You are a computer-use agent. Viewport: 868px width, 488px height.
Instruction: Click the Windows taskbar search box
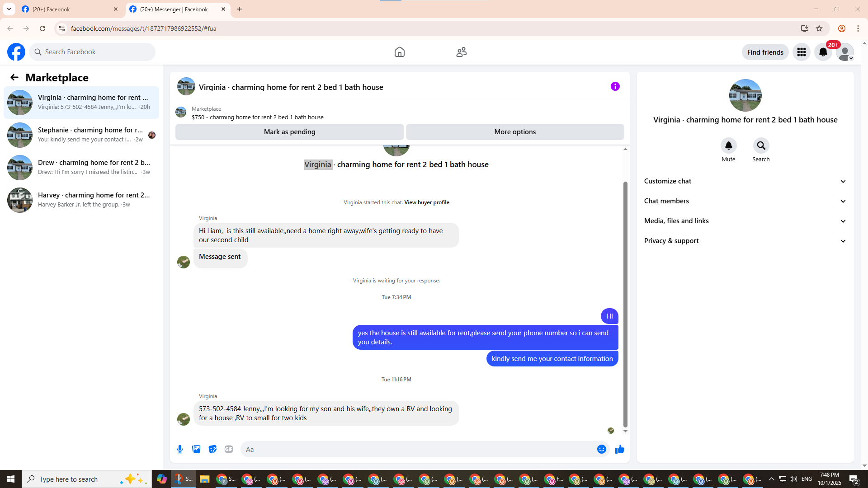[87, 479]
